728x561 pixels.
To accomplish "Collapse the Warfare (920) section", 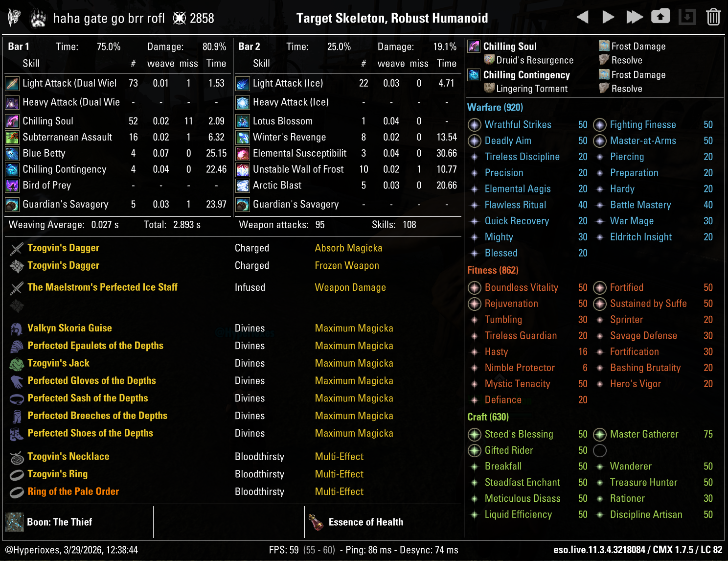I will point(495,107).
